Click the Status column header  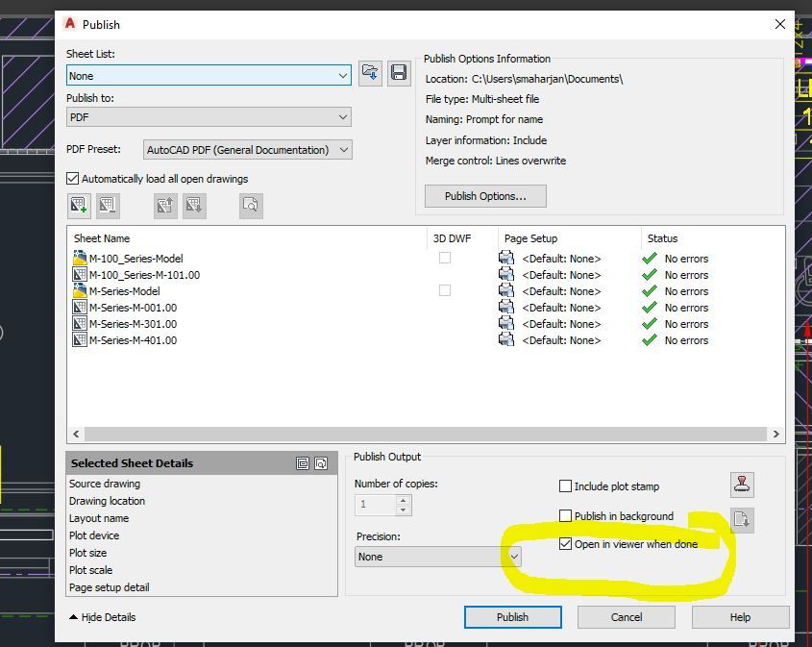[x=662, y=238]
